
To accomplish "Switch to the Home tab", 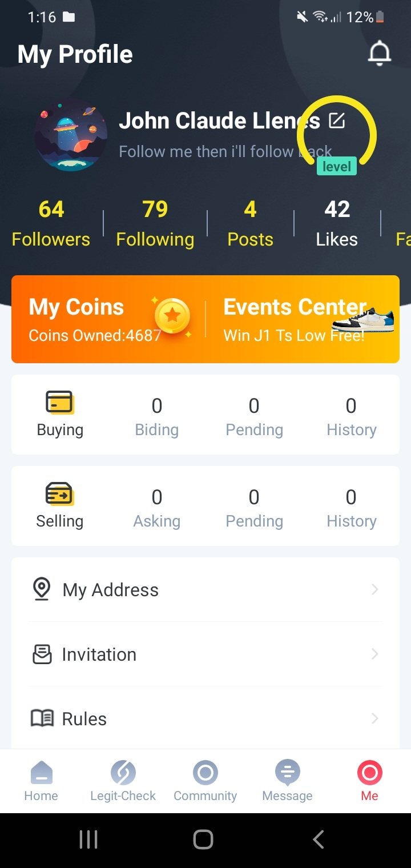I will coord(41,781).
